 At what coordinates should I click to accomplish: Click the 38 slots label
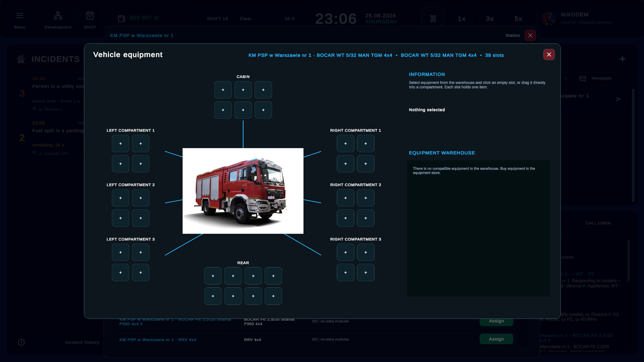point(494,55)
